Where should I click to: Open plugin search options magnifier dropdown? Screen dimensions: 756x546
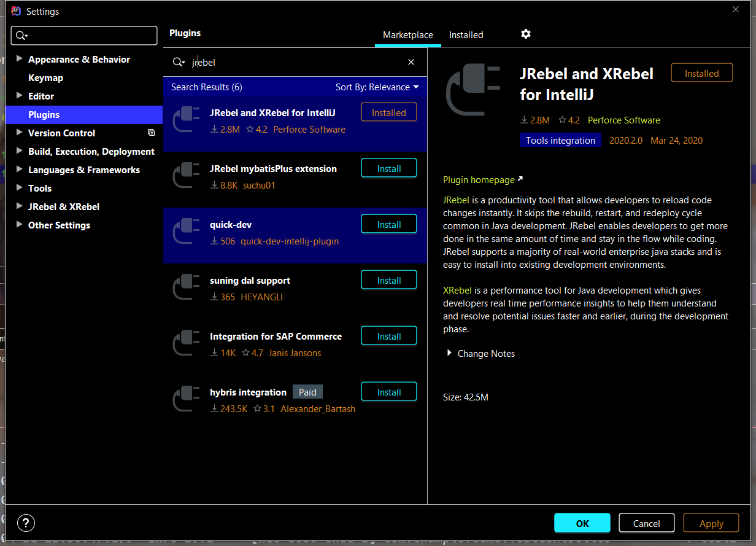point(179,62)
